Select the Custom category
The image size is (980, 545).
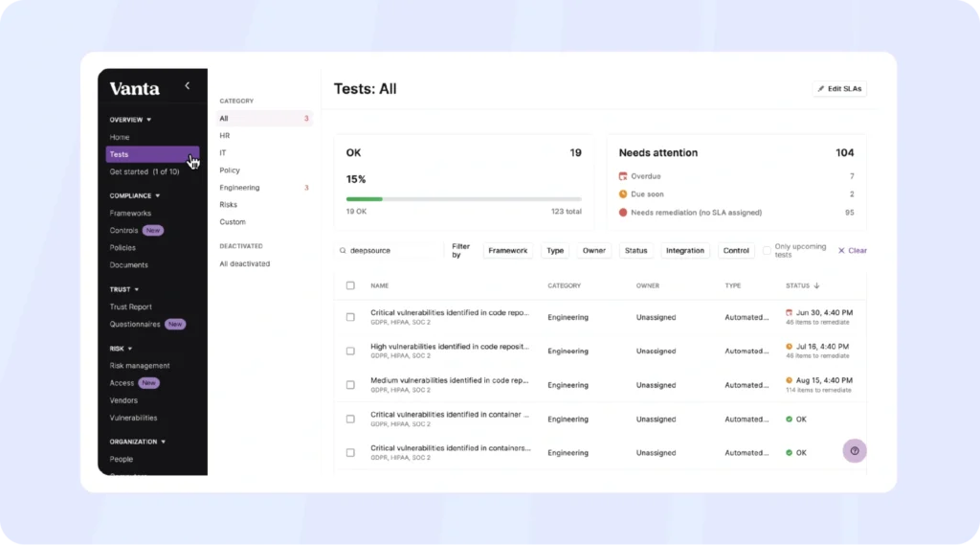(233, 222)
